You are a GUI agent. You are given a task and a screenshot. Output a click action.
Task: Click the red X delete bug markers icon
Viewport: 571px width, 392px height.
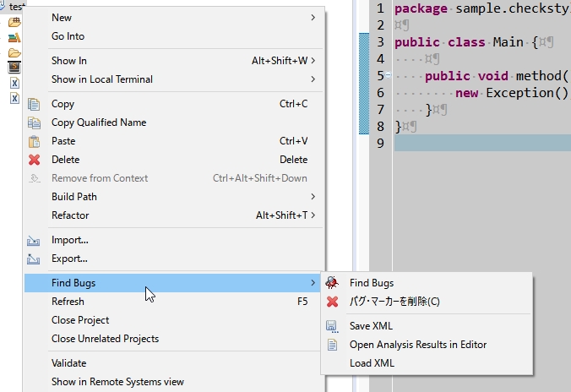(x=333, y=302)
